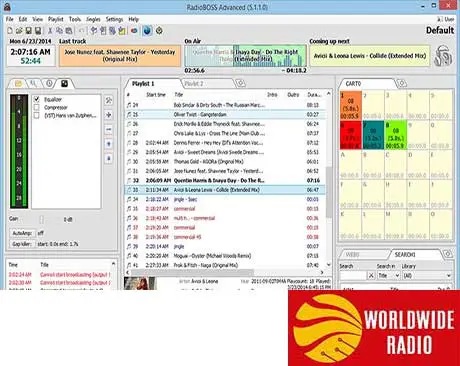Trigger the green cart slot 8

point(395,135)
